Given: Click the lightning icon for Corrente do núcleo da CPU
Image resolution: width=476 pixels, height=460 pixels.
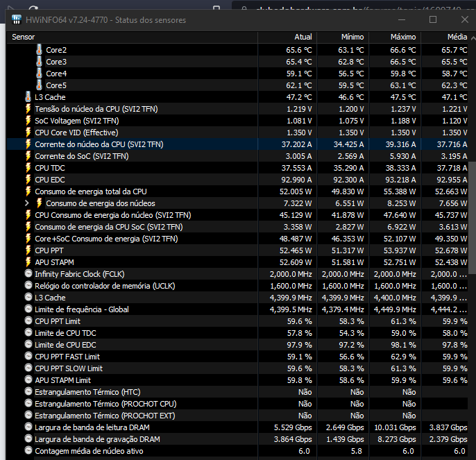Looking at the screenshot, I should (x=28, y=144).
